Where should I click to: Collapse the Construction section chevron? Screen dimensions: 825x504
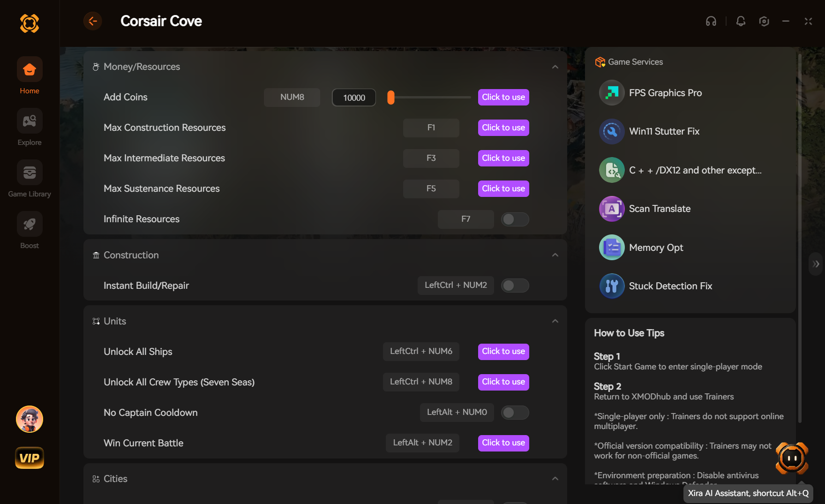[x=555, y=255]
